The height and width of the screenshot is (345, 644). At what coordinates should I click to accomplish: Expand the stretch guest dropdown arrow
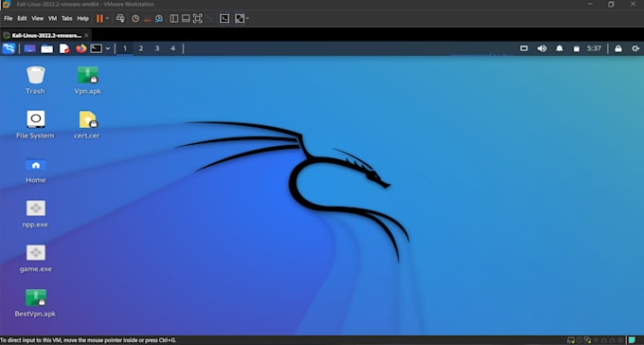[x=247, y=19]
